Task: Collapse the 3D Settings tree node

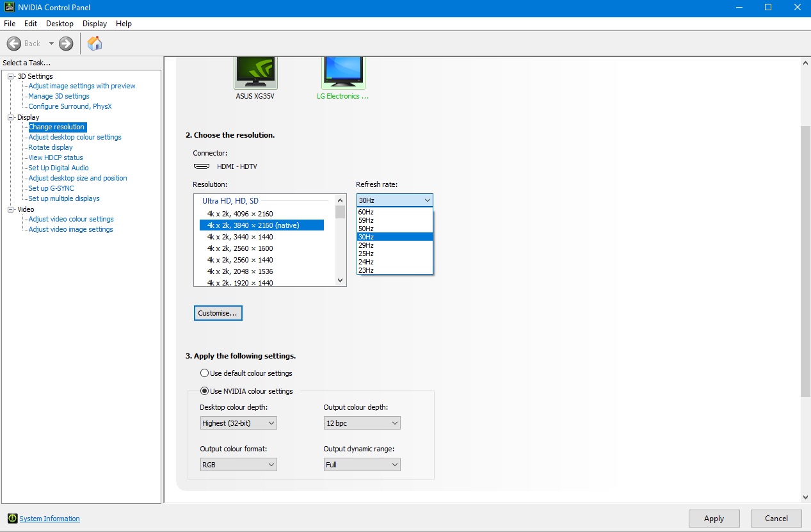Action: click(11, 76)
